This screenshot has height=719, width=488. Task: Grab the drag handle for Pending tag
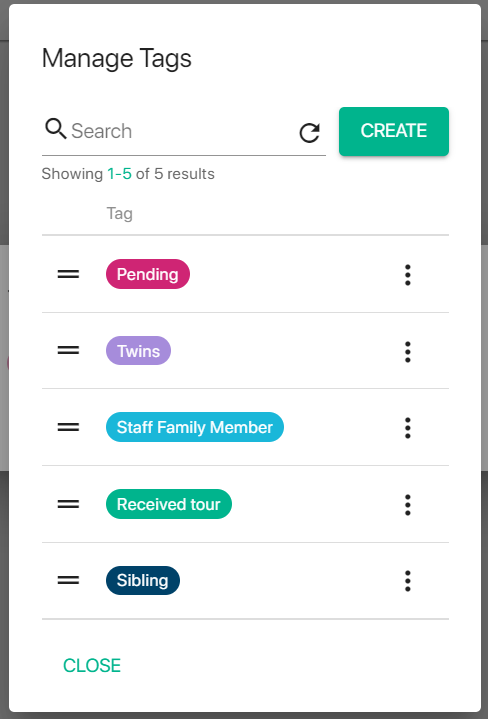pyautogui.click(x=68, y=274)
